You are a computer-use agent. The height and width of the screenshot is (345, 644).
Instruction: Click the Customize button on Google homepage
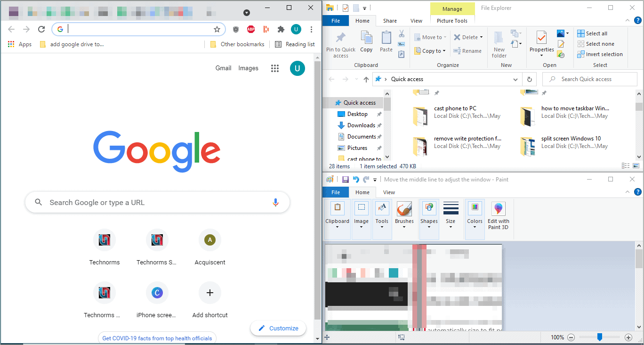(x=278, y=328)
